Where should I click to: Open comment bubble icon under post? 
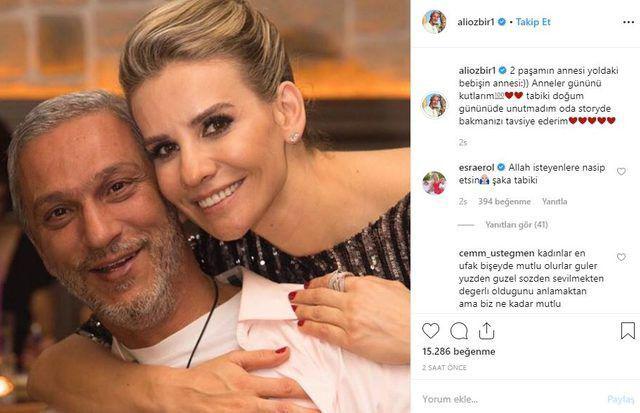(x=459, y=330)
